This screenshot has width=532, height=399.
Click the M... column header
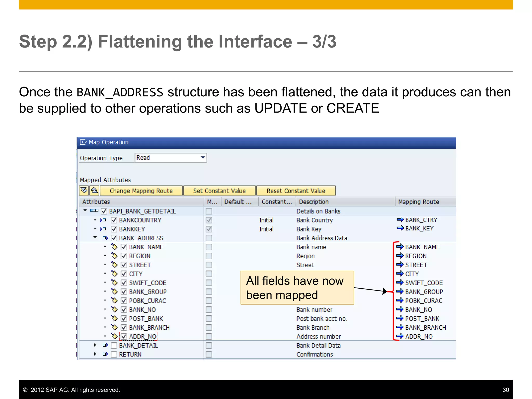pyautogui.click(x=212, y=202)
